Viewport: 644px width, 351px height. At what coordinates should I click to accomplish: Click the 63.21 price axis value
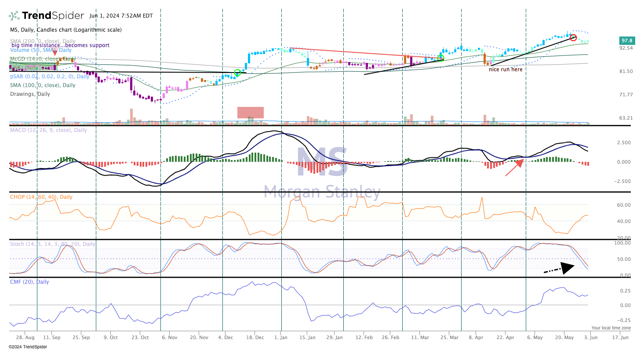point(625,118)
